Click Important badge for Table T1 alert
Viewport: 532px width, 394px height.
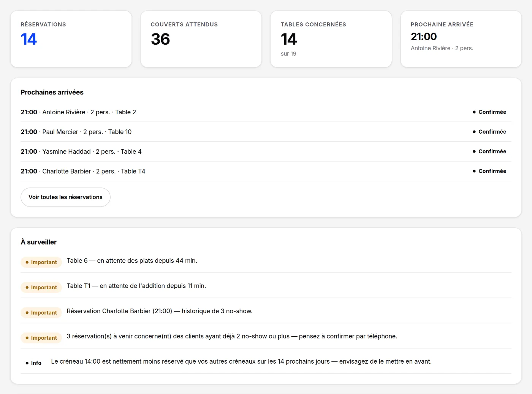(41, 287)
